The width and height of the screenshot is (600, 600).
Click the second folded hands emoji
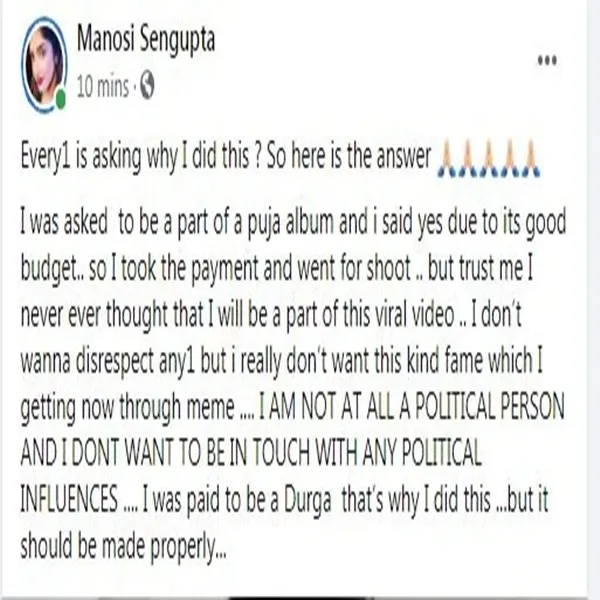point(468,158)
